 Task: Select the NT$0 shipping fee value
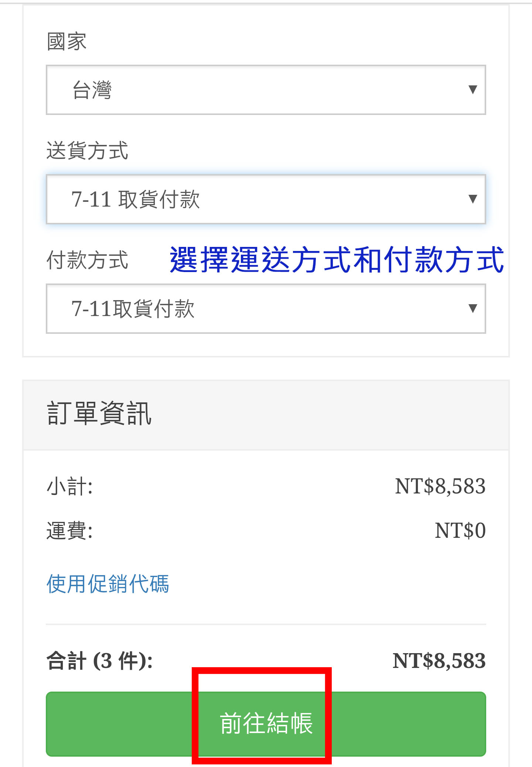pos(460,531)
